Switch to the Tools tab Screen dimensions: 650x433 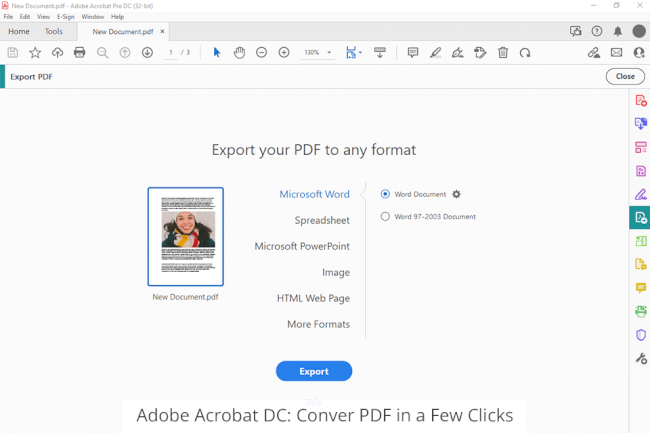53,31
